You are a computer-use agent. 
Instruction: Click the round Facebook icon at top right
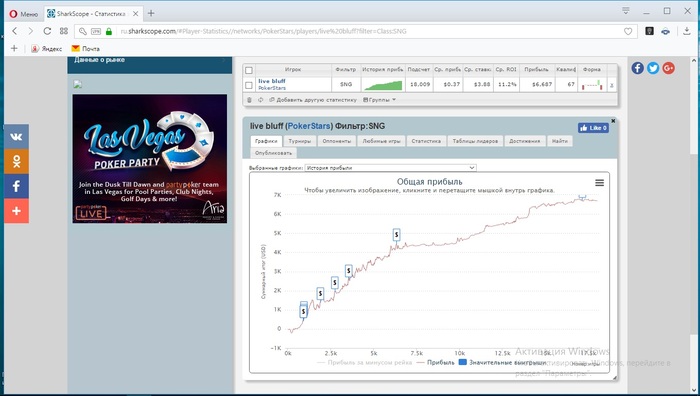(x=638, y=68)
